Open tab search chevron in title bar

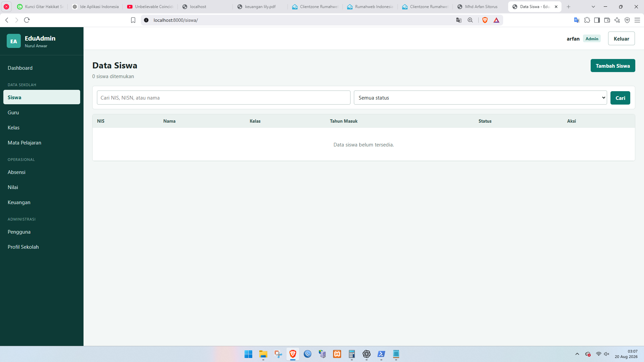(x=593, y=7)
